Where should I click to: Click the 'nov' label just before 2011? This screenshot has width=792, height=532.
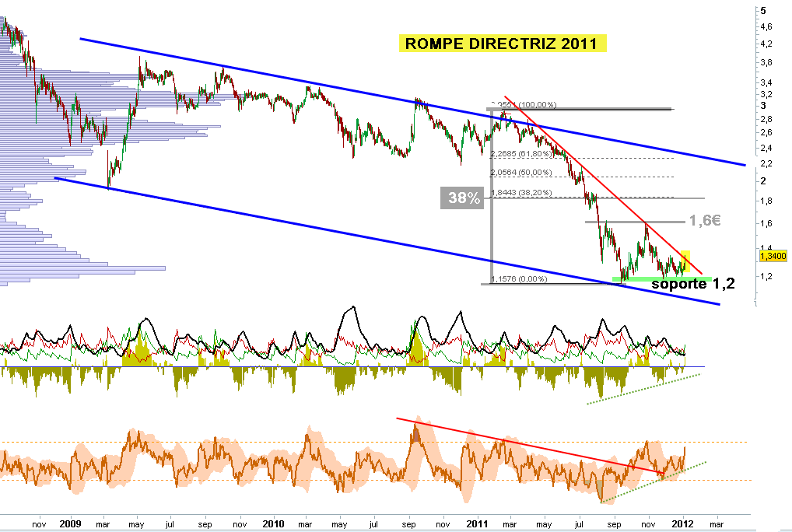(x=443, y=524)
